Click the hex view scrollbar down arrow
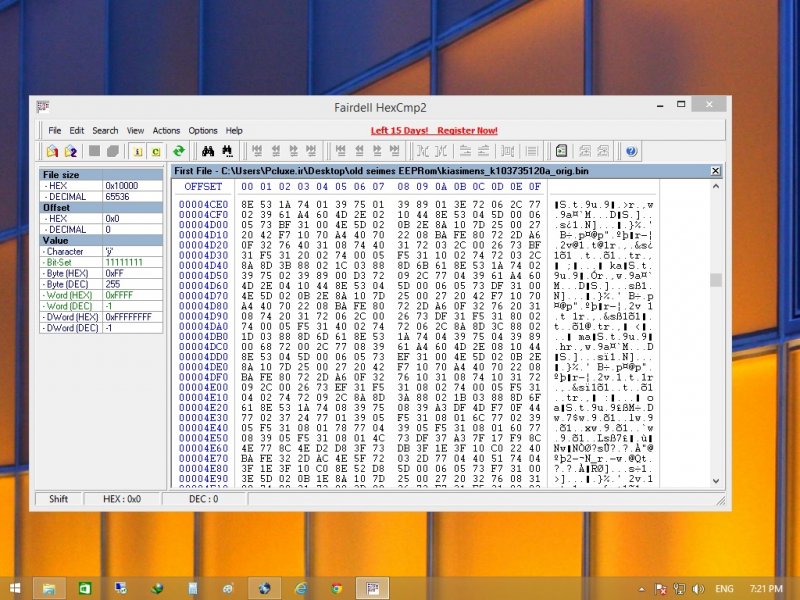The image size is (800, 600). pyautogui.click(x=716, y=481)
